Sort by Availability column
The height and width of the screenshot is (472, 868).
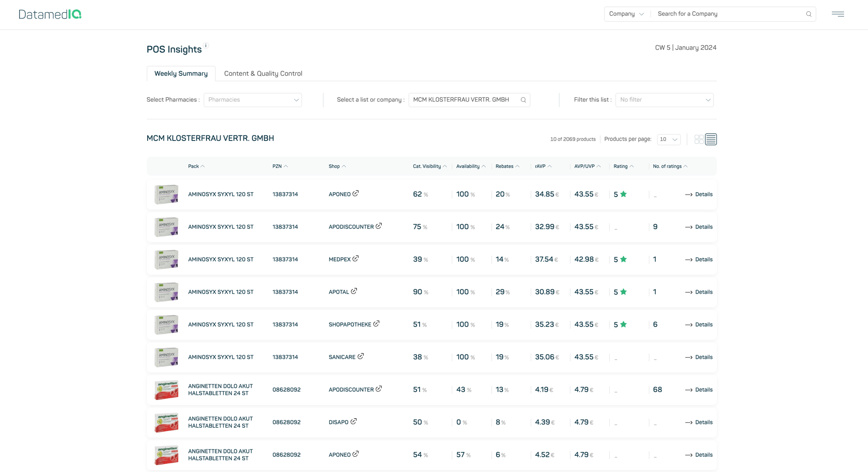coord(471,166)
